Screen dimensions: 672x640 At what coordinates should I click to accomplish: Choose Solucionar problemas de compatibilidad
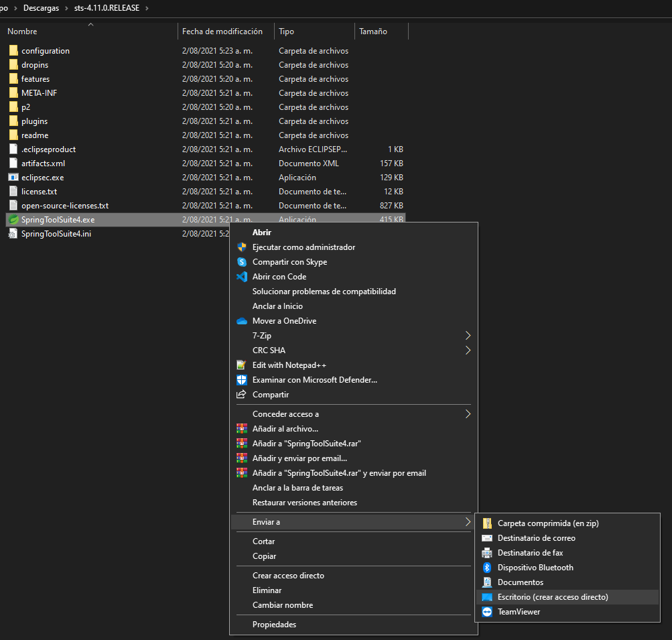pyautogui.click(x=324, y=292)
